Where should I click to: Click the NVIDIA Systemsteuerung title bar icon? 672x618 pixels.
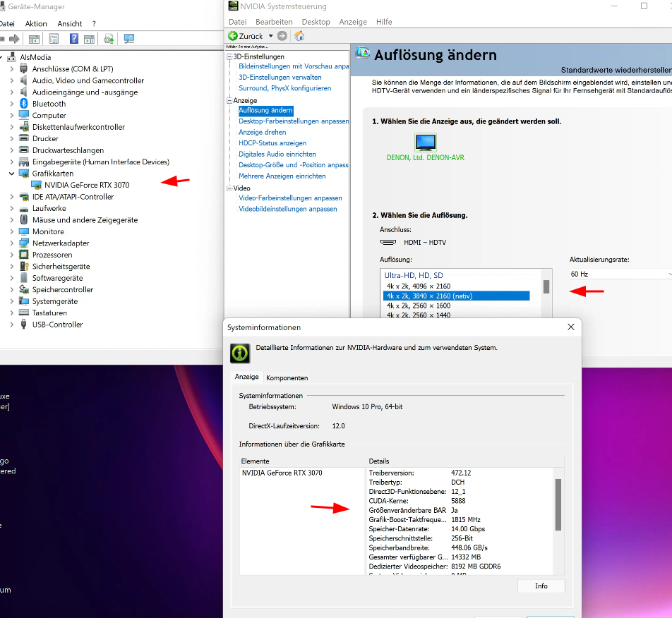[x=233, y=6]
